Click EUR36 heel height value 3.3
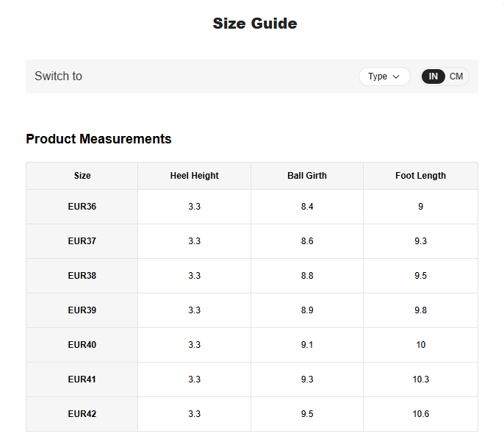This screenshot has height=442, width=504. click(x=195, y=207)
